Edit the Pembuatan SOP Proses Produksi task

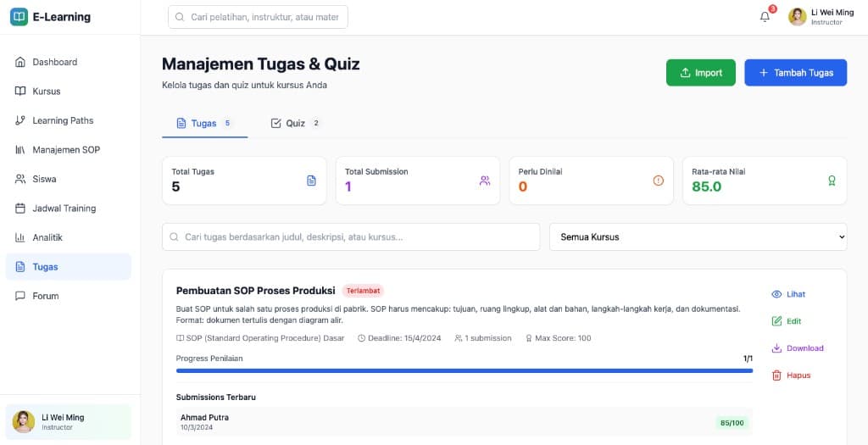pyautogui.click(x=787, y=321)
